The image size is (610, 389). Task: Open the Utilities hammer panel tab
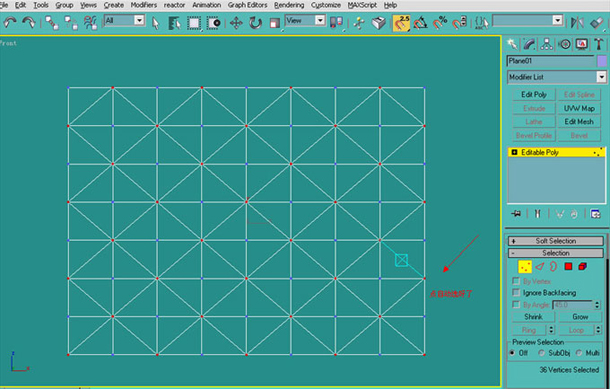[599, 44]
